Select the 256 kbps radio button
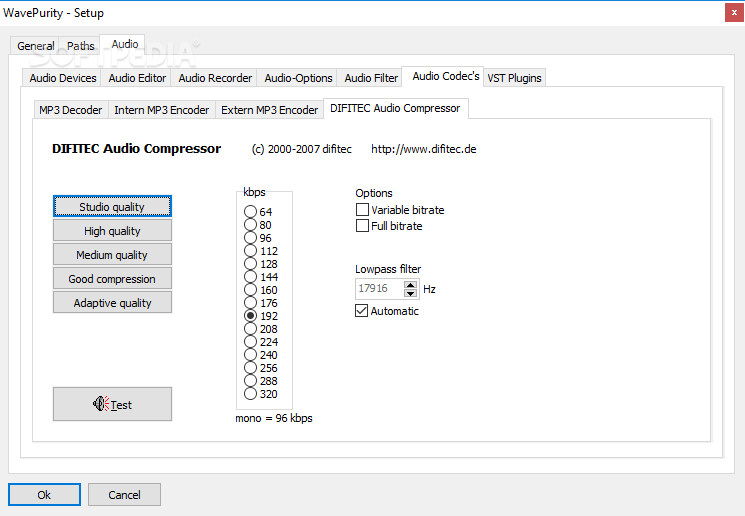 pos(250,368)
